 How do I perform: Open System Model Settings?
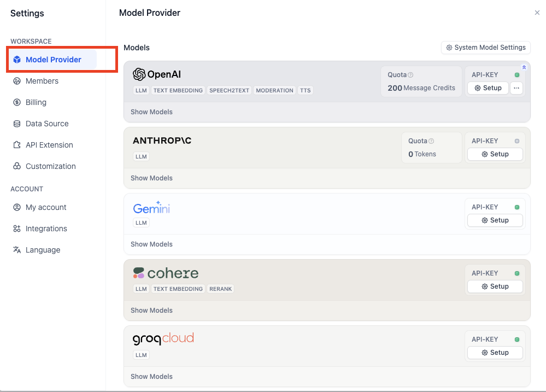click(485, 48)
